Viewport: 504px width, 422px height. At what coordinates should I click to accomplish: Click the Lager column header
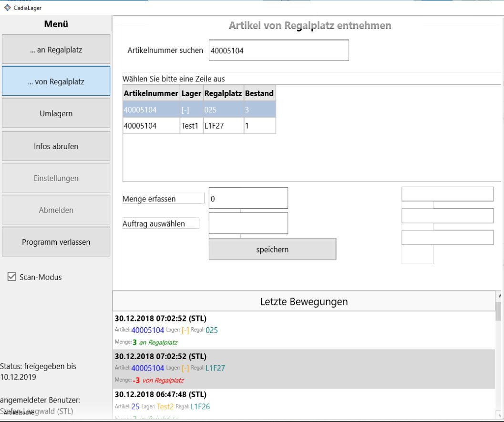coord(191,94)
